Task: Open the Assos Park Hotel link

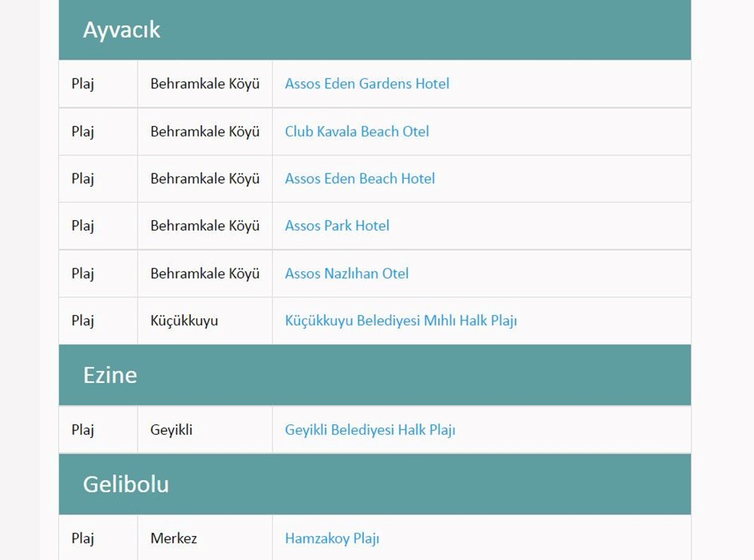Action: click(x=336, y=225)
